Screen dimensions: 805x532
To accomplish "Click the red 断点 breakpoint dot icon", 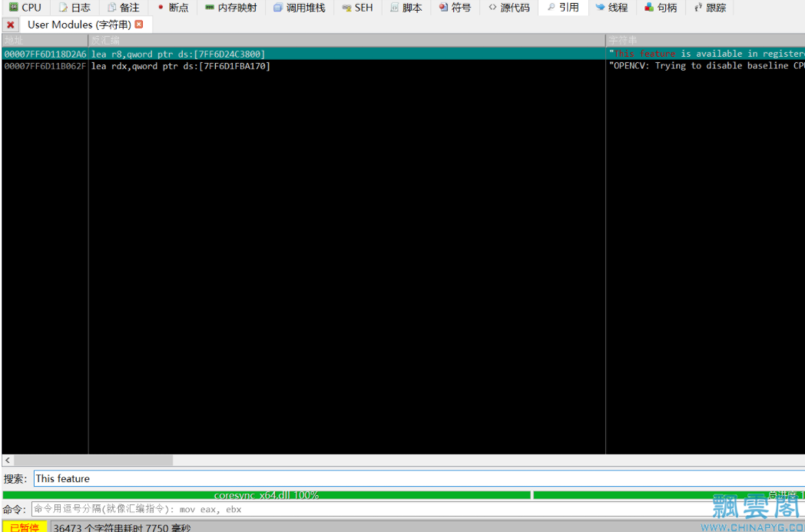I will tap(161, 7).
